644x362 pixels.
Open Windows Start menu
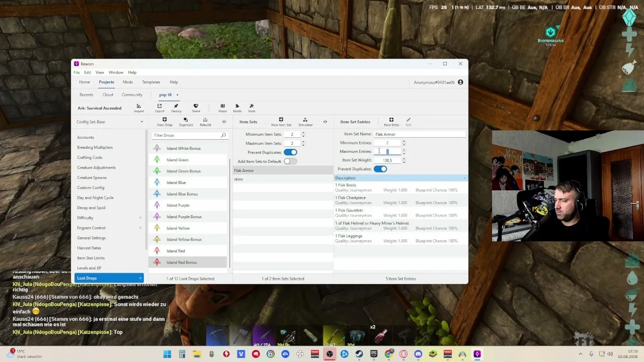[x=167, y=354]
